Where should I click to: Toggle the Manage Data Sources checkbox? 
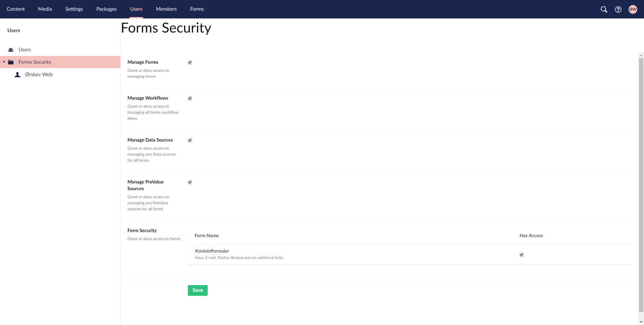190,140
